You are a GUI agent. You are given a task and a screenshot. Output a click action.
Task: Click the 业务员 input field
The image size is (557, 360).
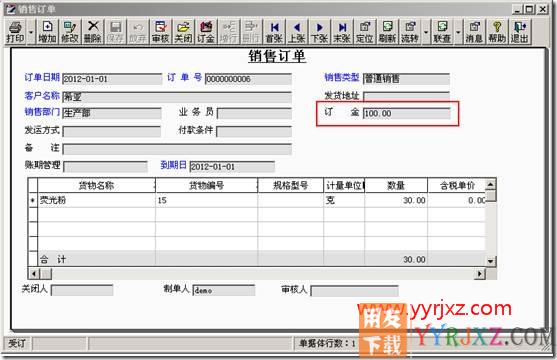[x=254, y=113]
